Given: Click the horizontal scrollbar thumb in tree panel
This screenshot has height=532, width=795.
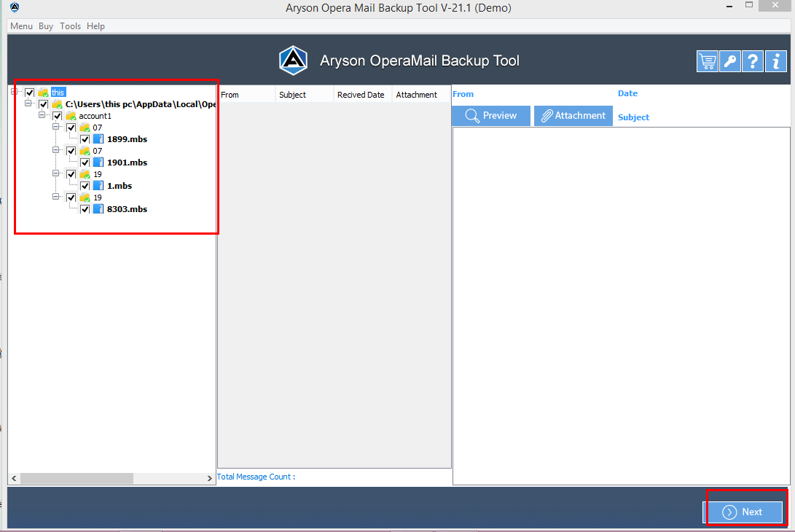Looking at the screenshot, I should point(77,478).
